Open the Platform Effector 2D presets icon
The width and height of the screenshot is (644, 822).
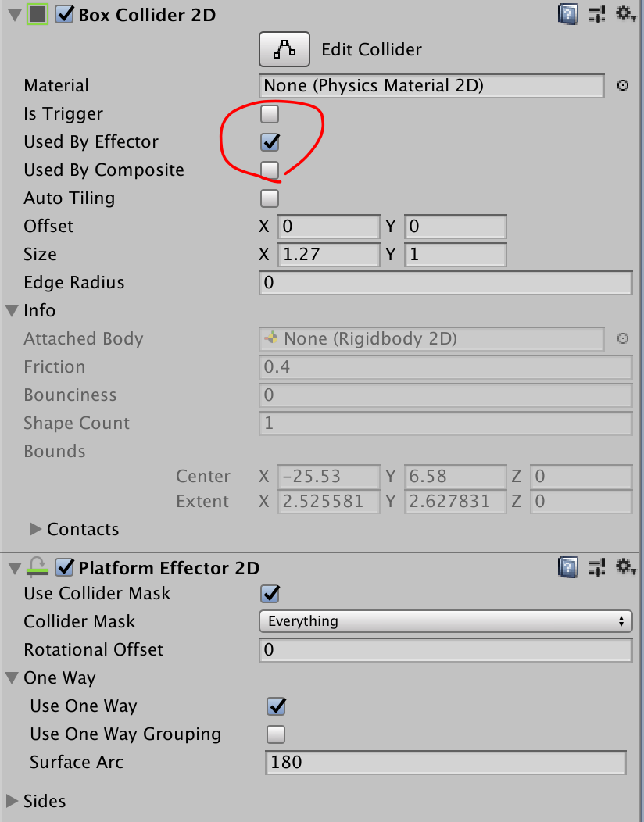pyautogui.click(x=597, y=568)
